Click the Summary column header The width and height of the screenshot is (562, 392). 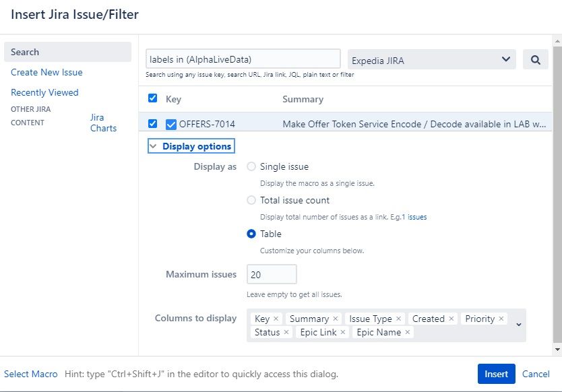click(303, 99)
